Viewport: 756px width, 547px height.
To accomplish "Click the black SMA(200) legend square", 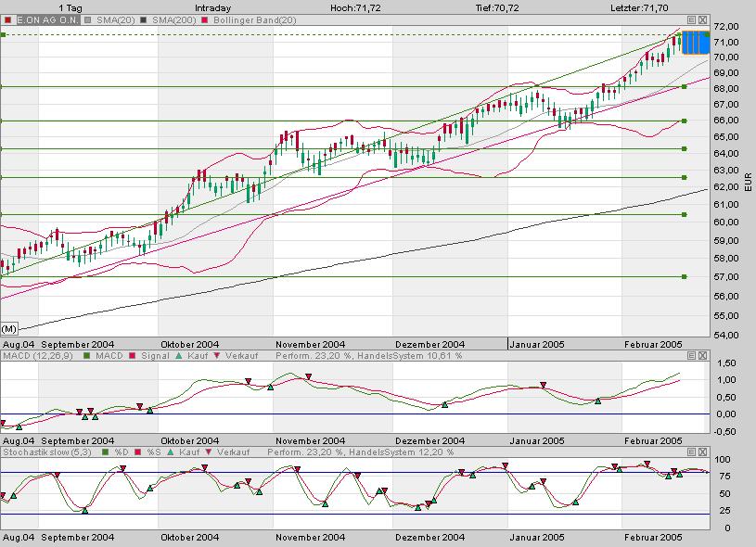I will coord(143,20).
